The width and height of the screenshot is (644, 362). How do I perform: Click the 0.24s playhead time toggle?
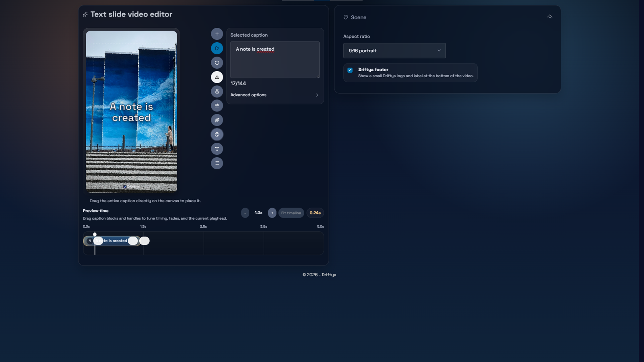[315, 213]
